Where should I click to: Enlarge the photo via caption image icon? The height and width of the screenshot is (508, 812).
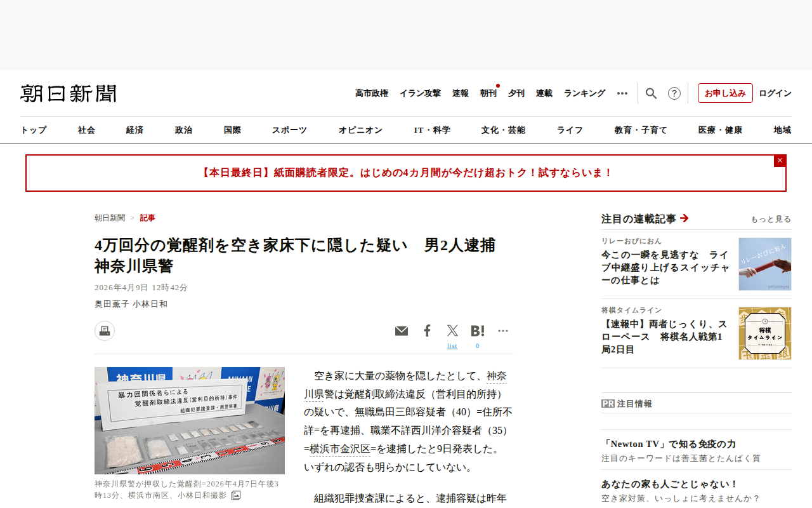click(236, 495)
